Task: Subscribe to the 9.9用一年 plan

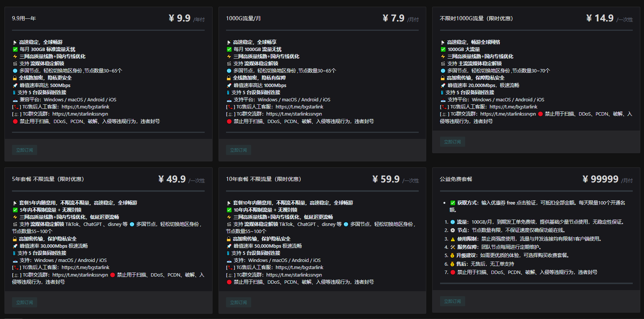Action: pyautogui.click(x=24, y=150)
